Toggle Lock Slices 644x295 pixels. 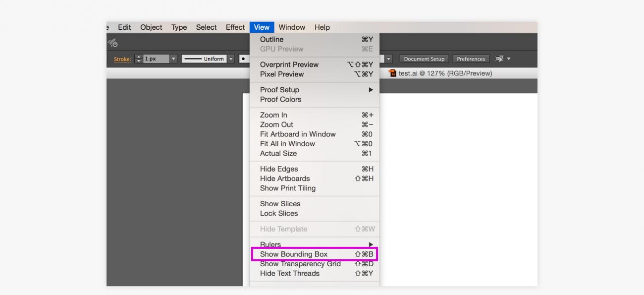coord(315,214)
